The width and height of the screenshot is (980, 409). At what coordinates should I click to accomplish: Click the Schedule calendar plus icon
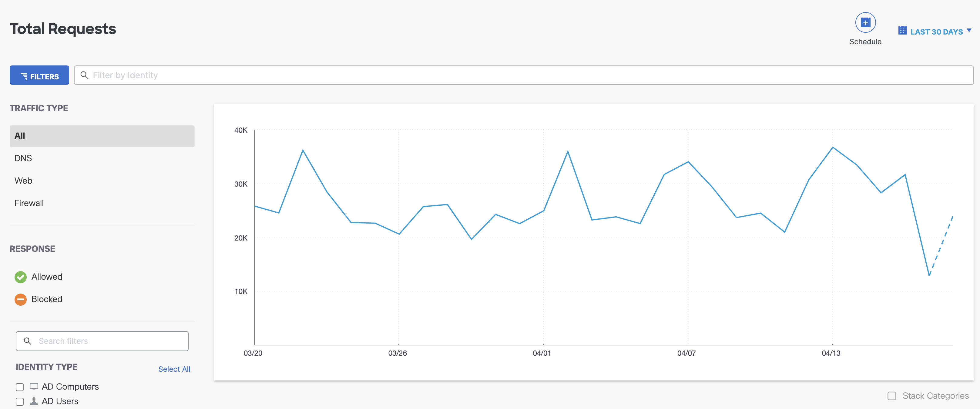point(865,22)
